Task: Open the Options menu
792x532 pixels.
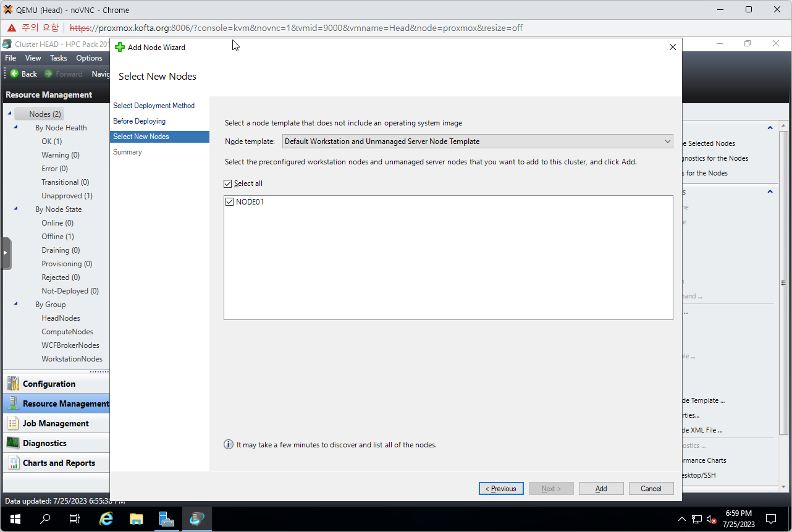Action: tap(89, 58)
